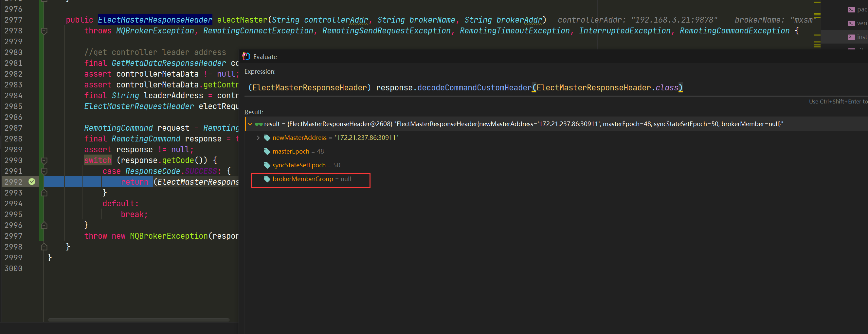Click RemotingSendRequestException in the throws clause
The width and height of the screenshot is (868, 334).
[387, 31]
